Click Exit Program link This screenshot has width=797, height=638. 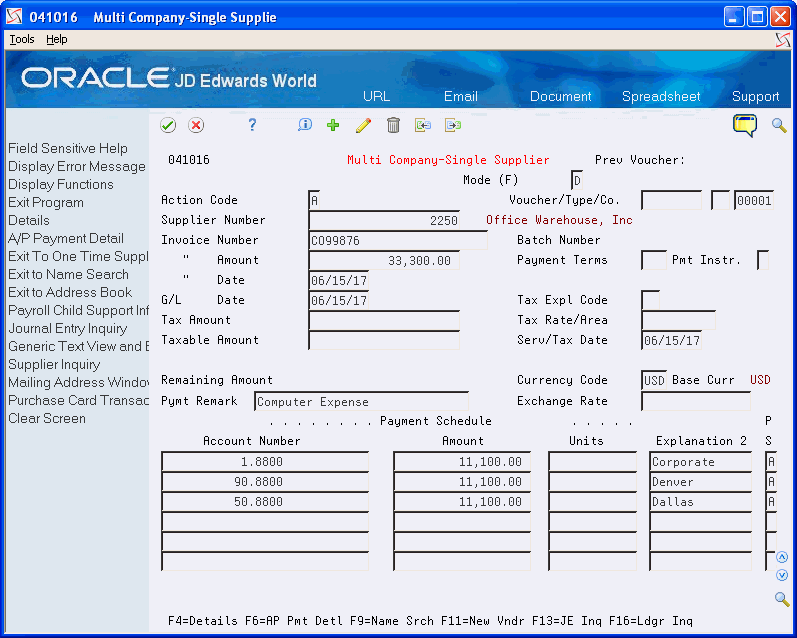point(46,202)
